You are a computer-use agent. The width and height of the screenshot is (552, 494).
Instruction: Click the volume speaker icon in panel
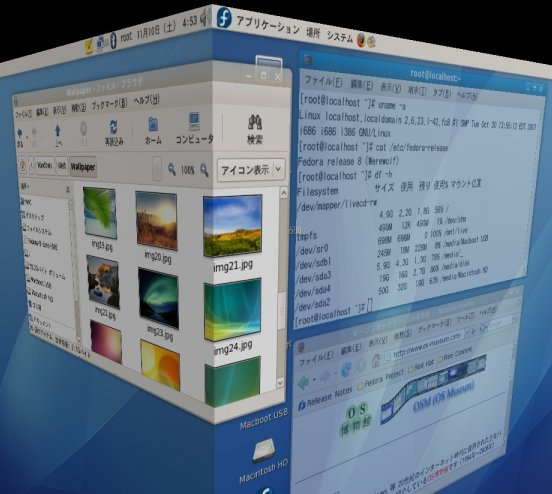205,17
